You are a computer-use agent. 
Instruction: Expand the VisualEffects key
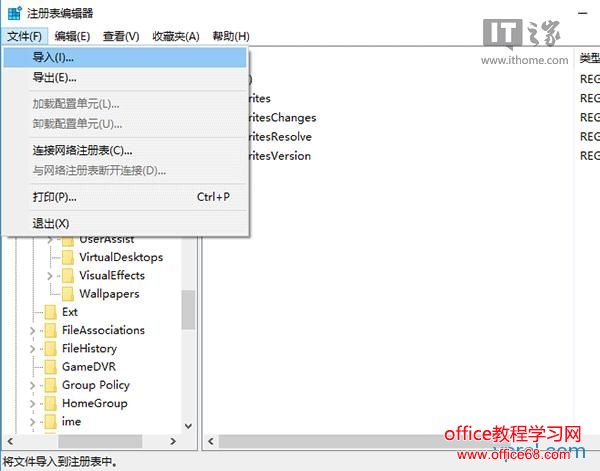point(50,276)
